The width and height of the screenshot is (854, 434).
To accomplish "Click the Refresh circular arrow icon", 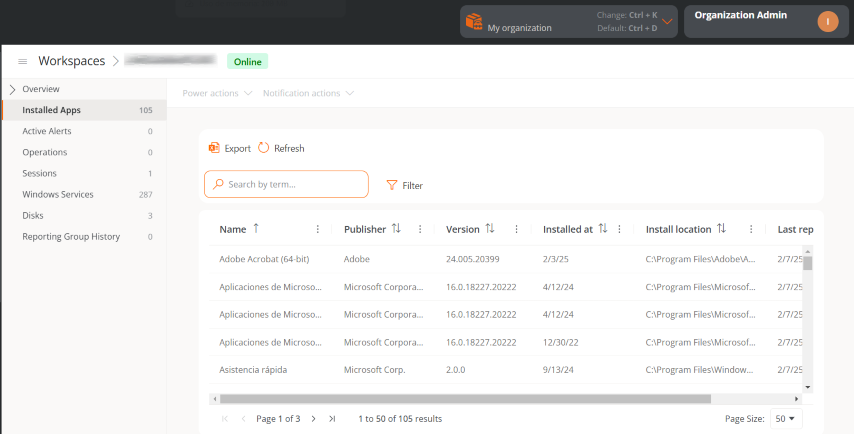I will pos(264,148).
